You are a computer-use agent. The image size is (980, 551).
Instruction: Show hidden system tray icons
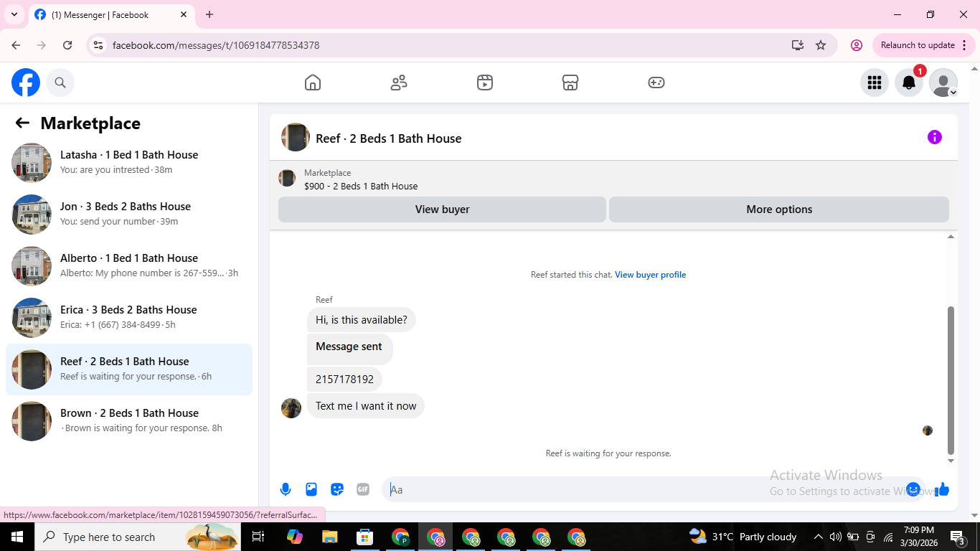(818, 537)
